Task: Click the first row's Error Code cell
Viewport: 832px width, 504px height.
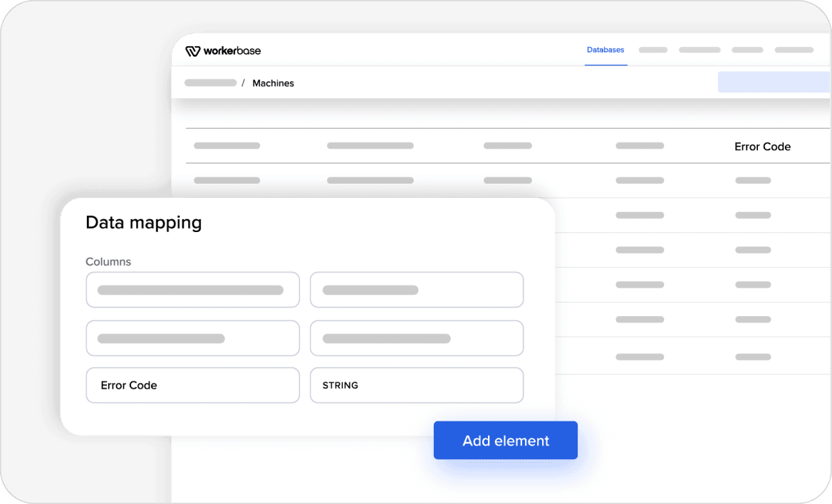Action: tap(753, 181)
